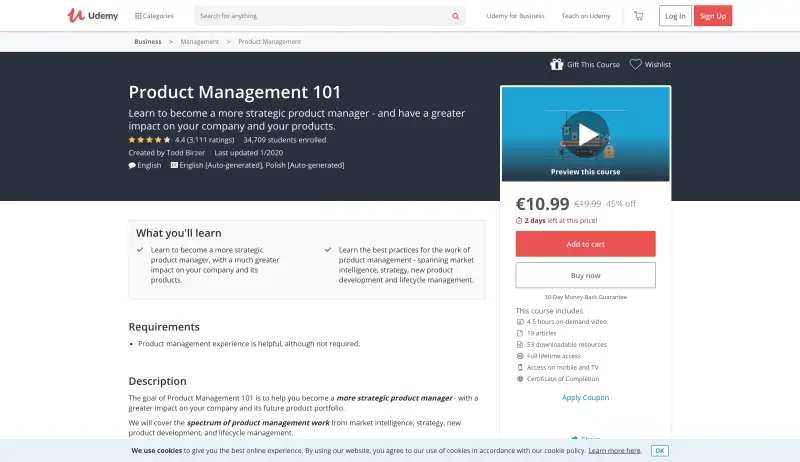Go to Management breadcrumb
Image resolution: width=800 pixels, height=462 pixels.
(199, 42)
